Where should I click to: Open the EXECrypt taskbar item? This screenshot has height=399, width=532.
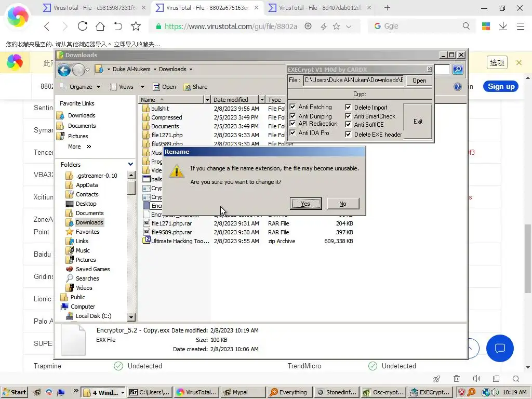430,392
